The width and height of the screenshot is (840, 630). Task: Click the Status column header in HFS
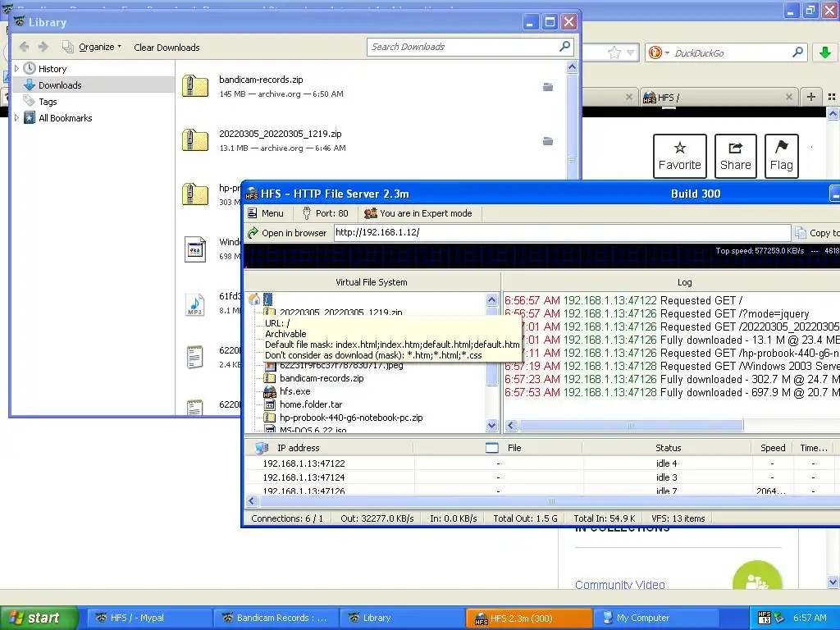pyautogui.click(x=668, y=448)
